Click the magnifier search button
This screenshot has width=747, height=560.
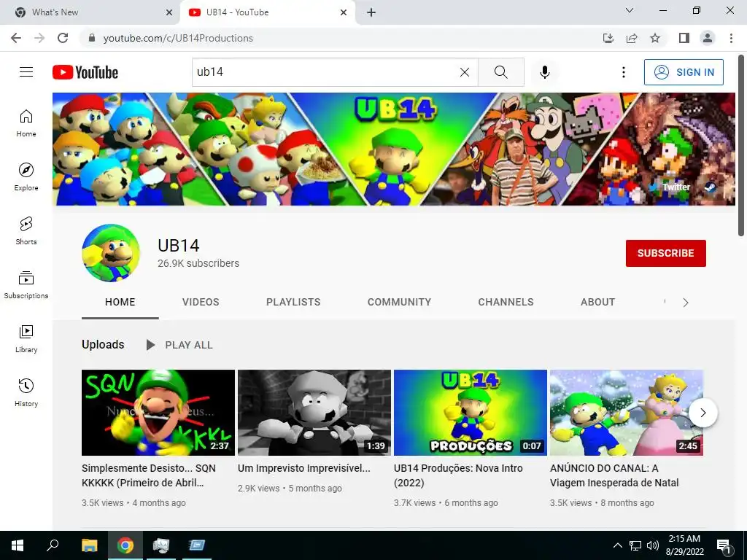pyautogui.click(x=500, y=72)
